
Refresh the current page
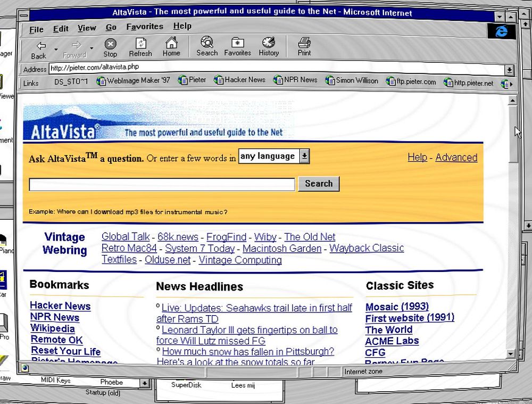(x=140, y=47)
